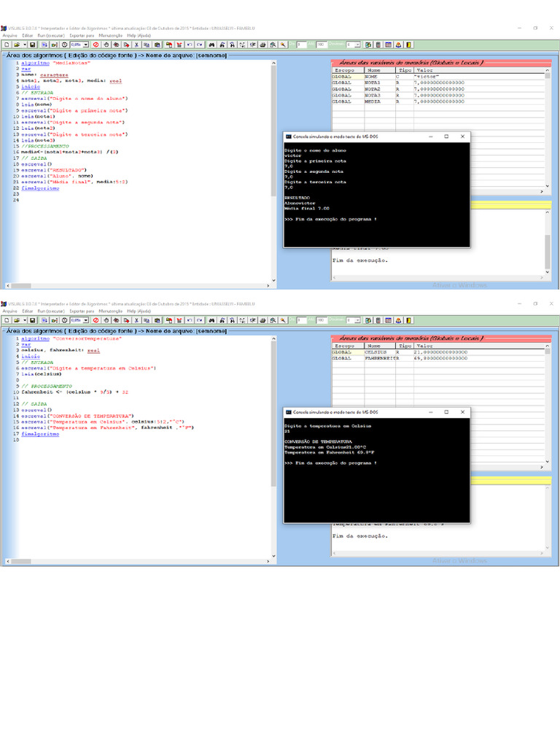Click 'Media final 7.00' line in top console
The height and width of the screenshot is (747, 560).
pyautogui.click(x=307, y=208)
